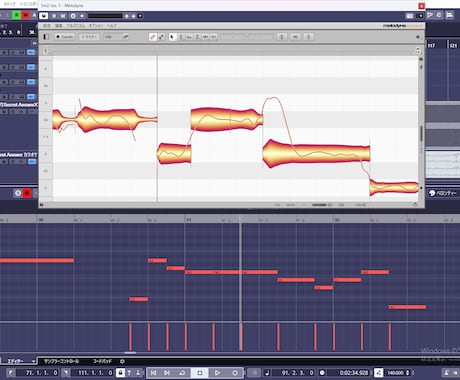Screen dimensions: 460x380
Task: Click the Melodyne settings gear icon
Action: [x=418, y=37]
